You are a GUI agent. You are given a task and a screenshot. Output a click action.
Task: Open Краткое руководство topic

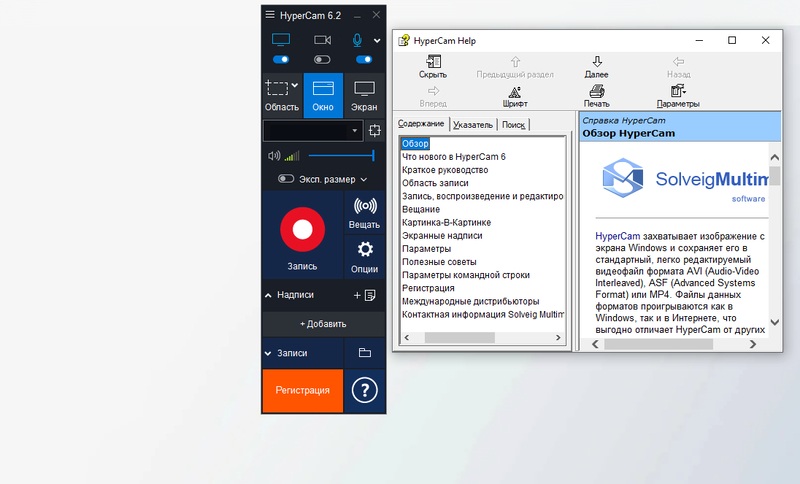445,170
